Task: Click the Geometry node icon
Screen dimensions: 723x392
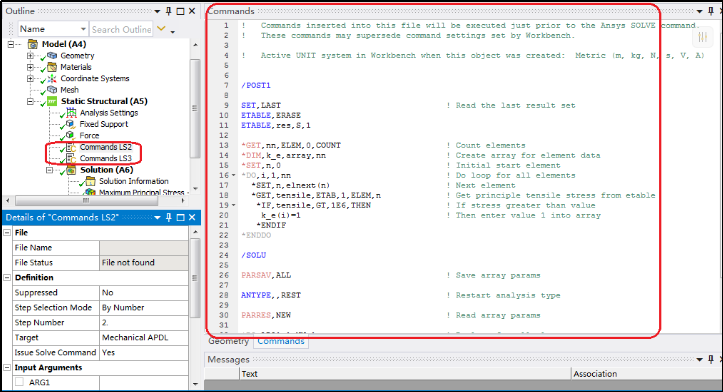Action: coord(52,55)
